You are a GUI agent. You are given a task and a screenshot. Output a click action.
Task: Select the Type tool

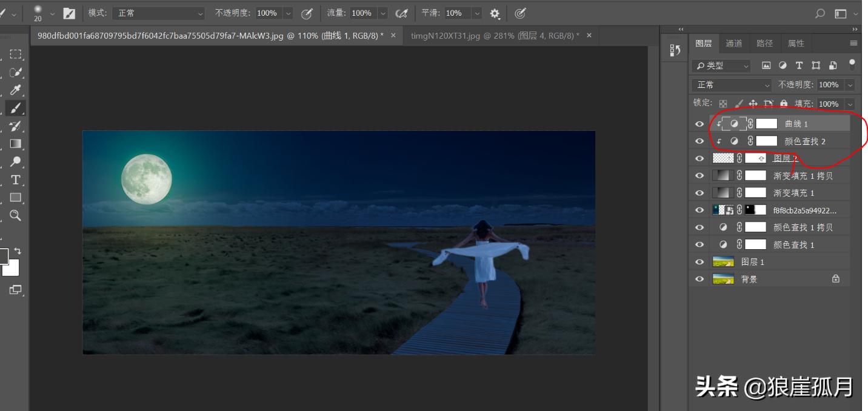16,179
